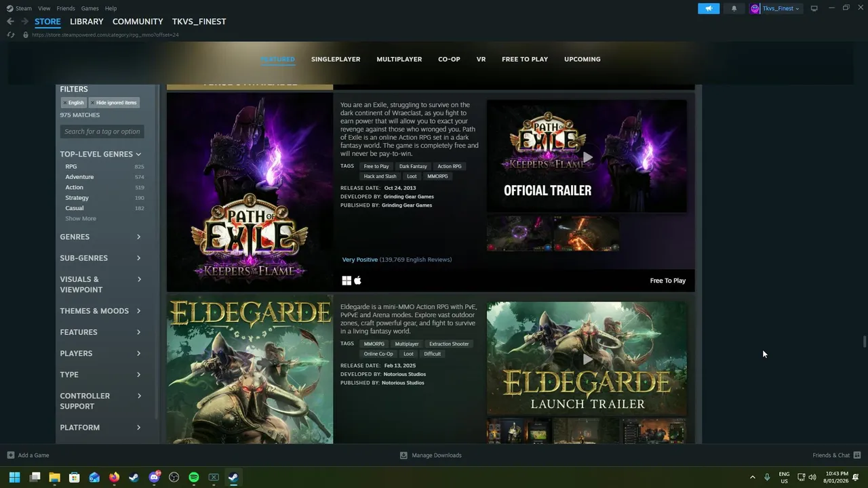Play the Path of Exile official trailer
868x488 pixels.
coord(587,157)
